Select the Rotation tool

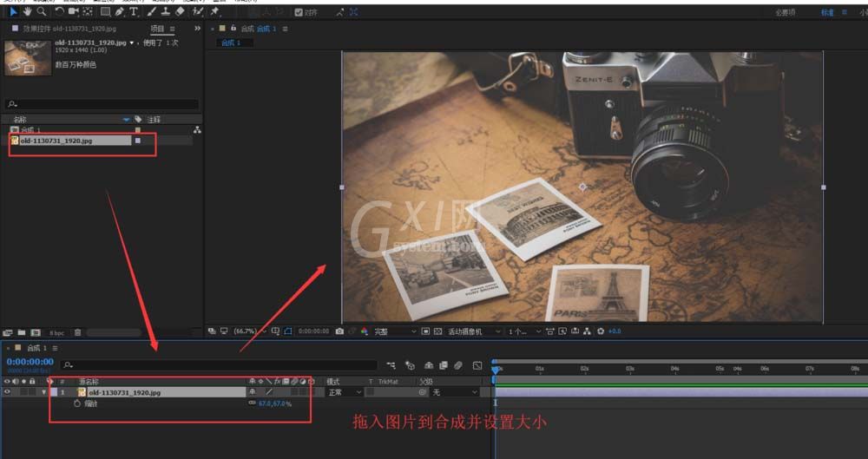[x=59, y=11]
